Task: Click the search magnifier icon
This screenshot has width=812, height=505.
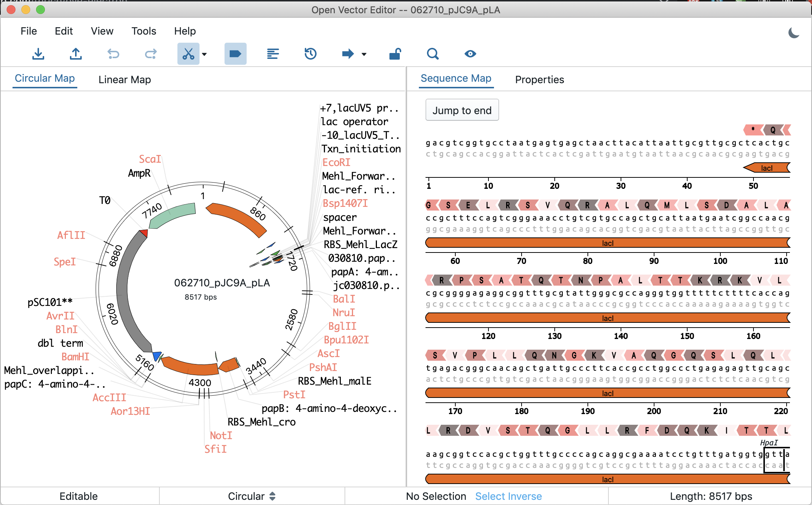Action: pyautogui.click(x=433, y=54)
